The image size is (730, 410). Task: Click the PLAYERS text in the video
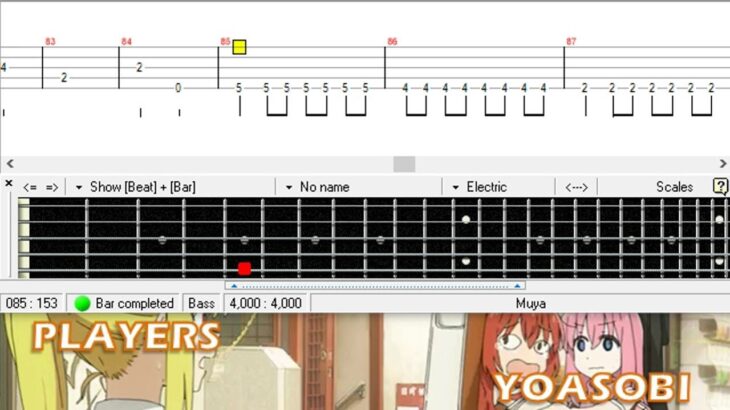(127, 336)
